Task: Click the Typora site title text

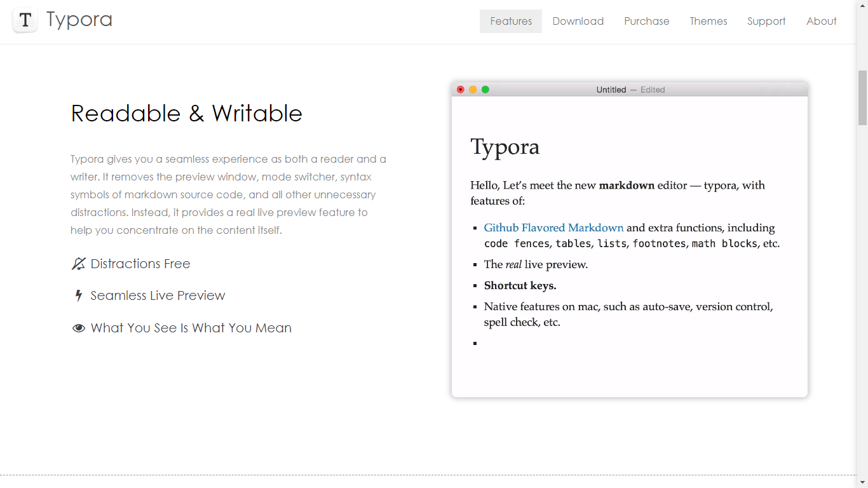Action: [79, 20]
